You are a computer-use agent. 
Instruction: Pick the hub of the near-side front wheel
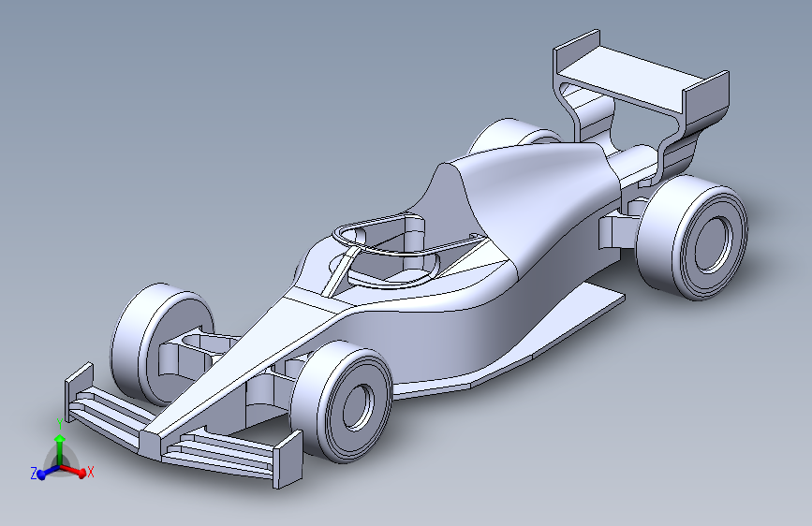[x=358, y=406]
